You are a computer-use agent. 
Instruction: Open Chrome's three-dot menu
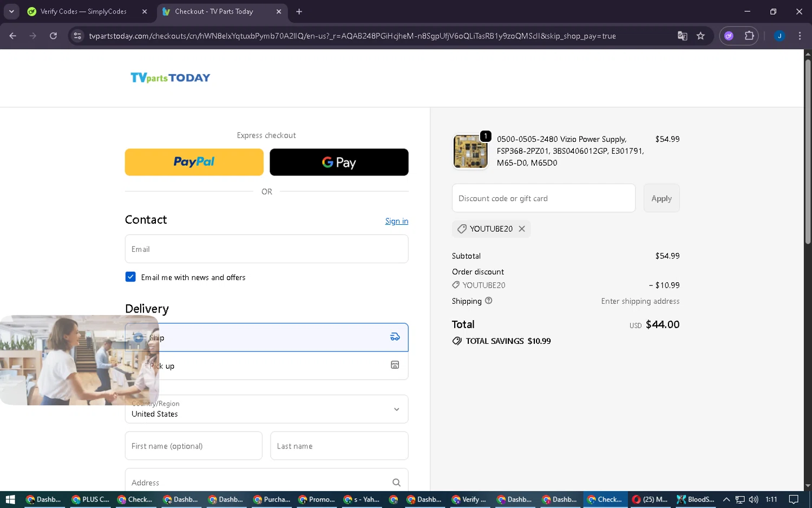pos(800,36)
